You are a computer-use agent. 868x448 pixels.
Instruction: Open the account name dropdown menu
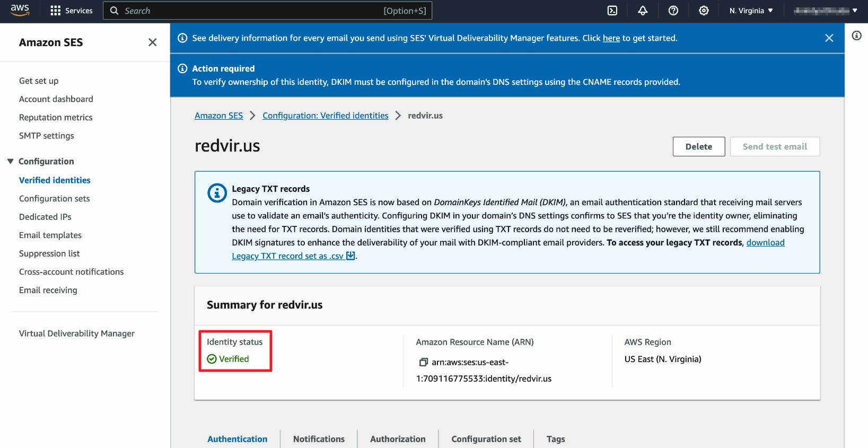[825, 11]
